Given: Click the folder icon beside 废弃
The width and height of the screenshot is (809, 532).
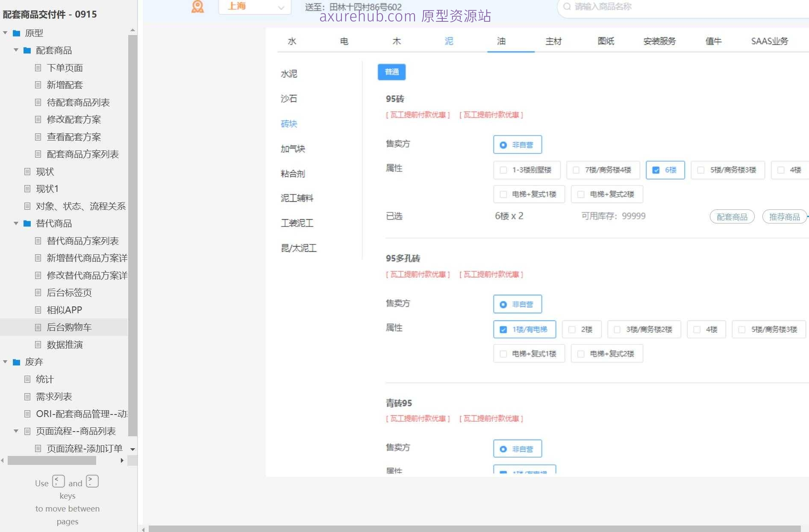Looking at the screenshot, I should point(16,362).
